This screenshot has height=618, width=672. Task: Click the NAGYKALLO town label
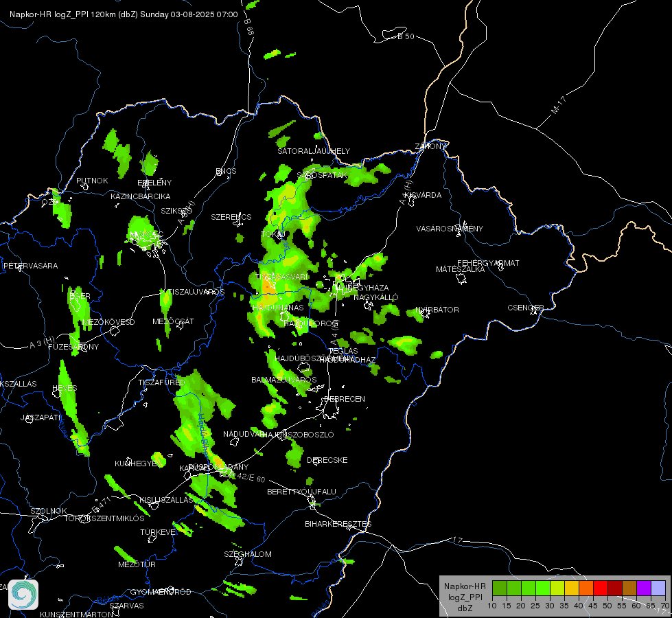pos(376,297)
